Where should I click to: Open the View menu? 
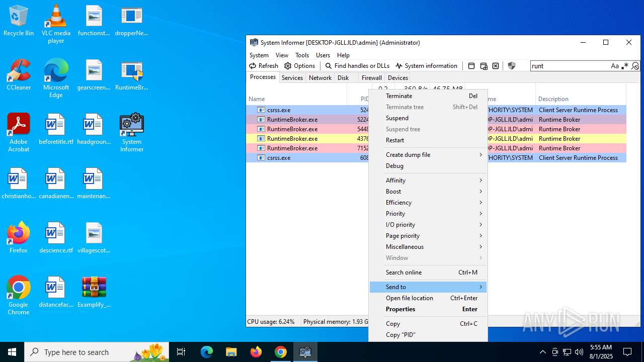(282, 55)
